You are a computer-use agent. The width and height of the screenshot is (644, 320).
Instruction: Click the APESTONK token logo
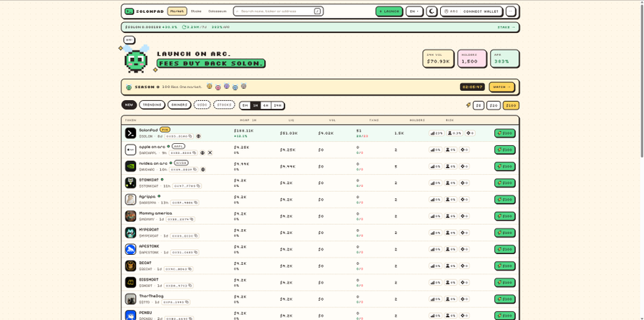pos(130,249)
